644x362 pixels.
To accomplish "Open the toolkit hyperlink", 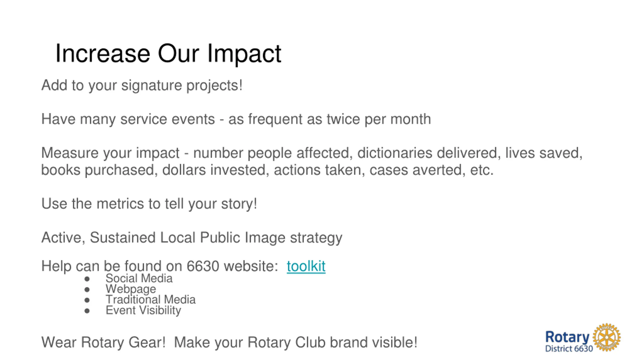I will pyautogui.click(x=306, y=266).
